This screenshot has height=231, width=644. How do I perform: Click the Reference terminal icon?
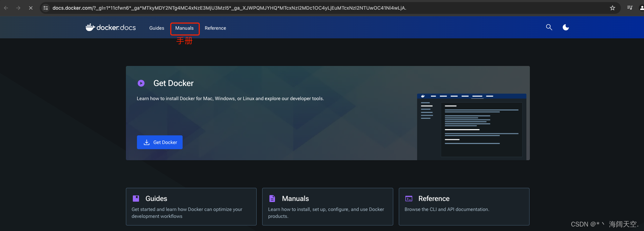[x=409, y=199]
